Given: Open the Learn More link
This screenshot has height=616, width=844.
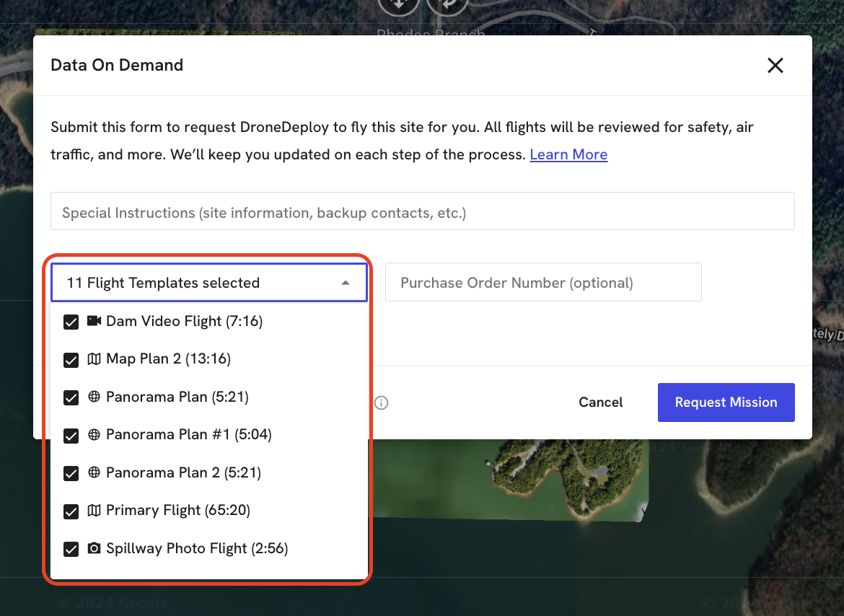Looking at the screenshot, I should pos(568,154).
